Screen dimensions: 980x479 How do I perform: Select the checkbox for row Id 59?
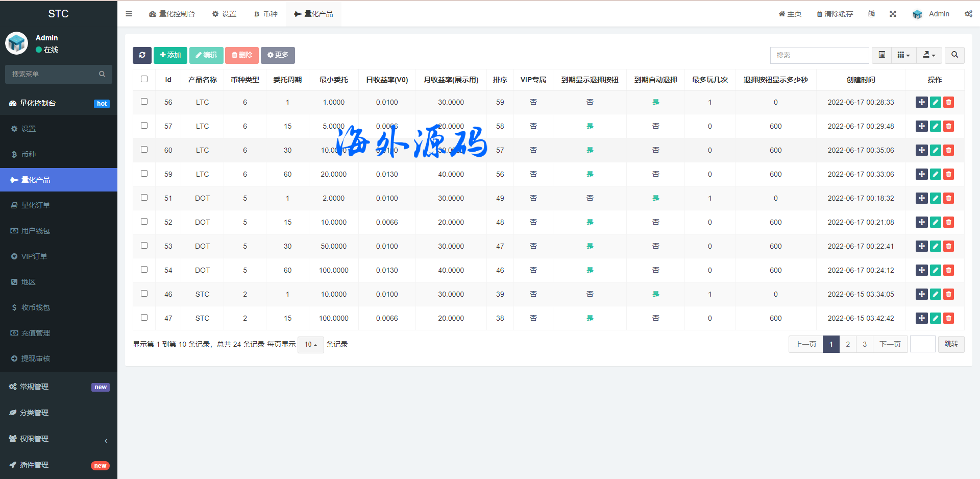click(x=144, y=174)
